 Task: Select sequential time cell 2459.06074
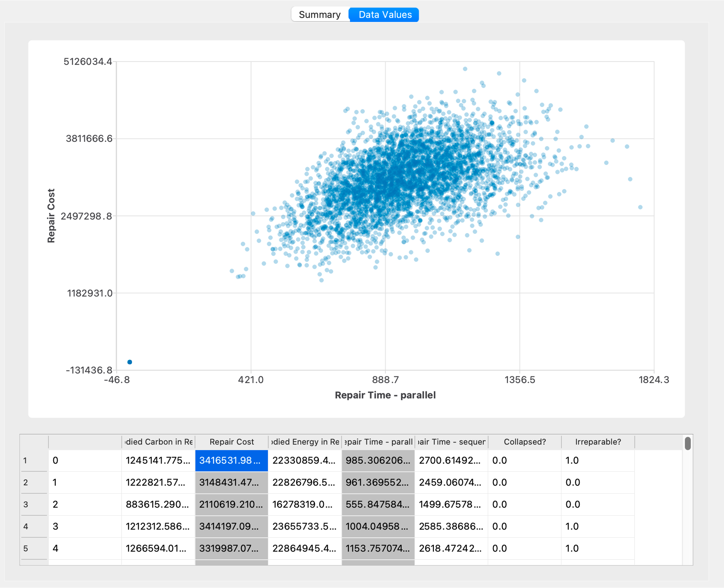(x=451, y=482)
